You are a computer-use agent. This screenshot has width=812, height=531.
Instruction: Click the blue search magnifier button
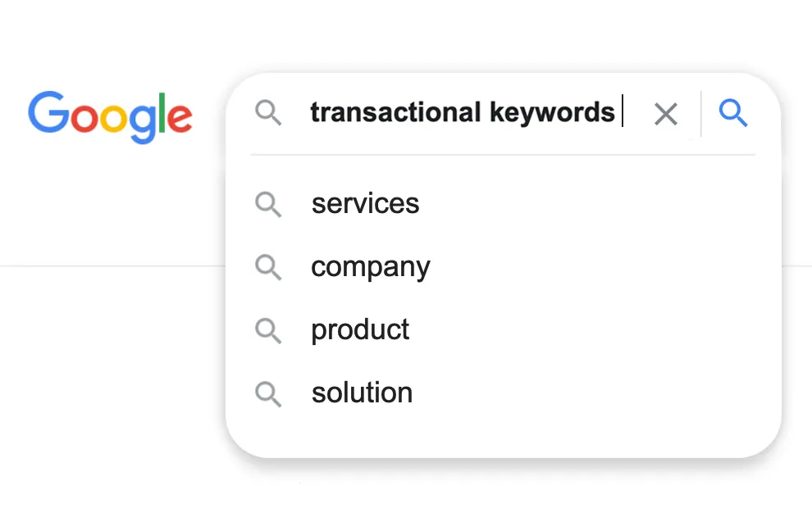tap(732, 114)
